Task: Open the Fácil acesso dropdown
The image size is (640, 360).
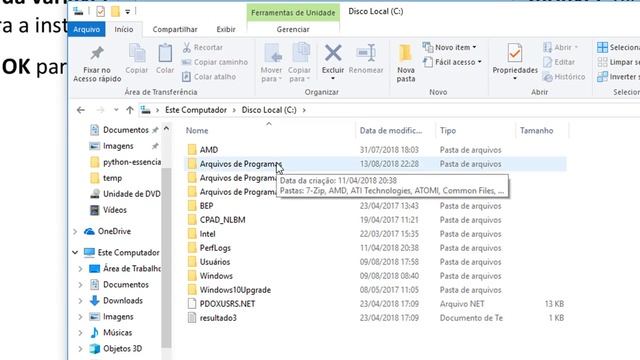Action: pos(452,62)
